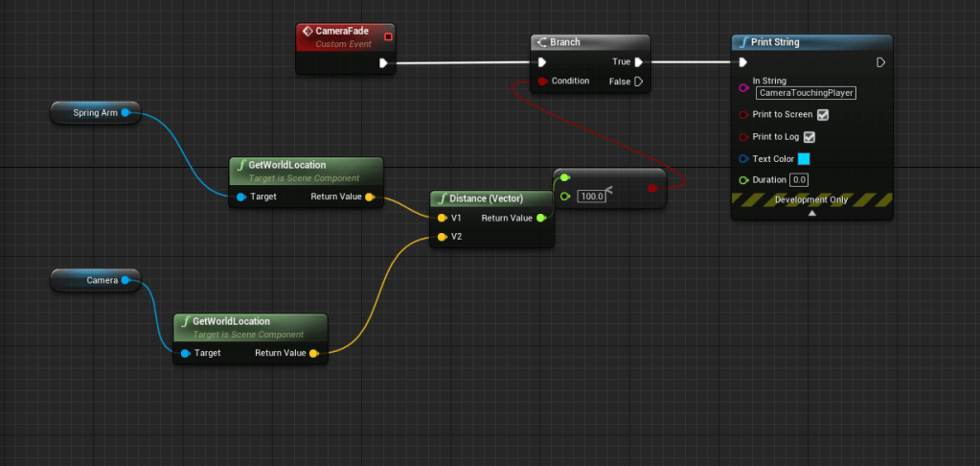Viewport: 980px width, 466px height.
Task: Open the Text Color swatch picker
Action: tap(804, 159)
